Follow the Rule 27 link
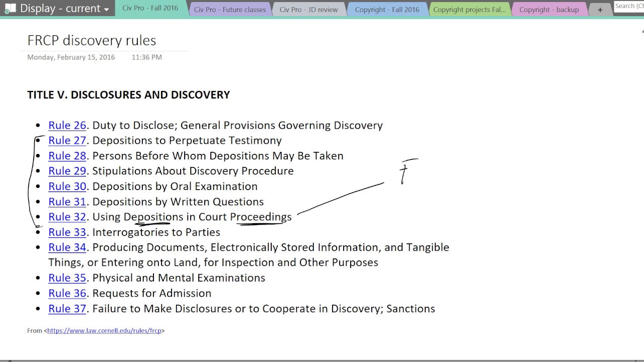Screen dimensions: 644x362 67,140
